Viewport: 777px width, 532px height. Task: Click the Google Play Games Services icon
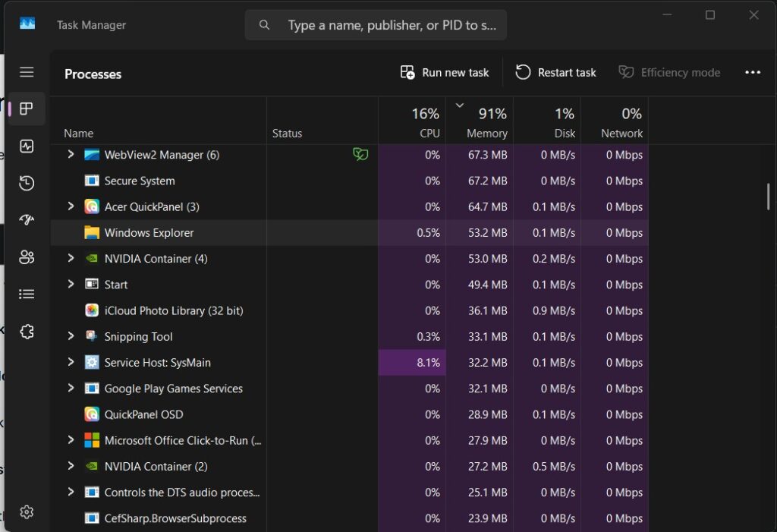(92, 389)
